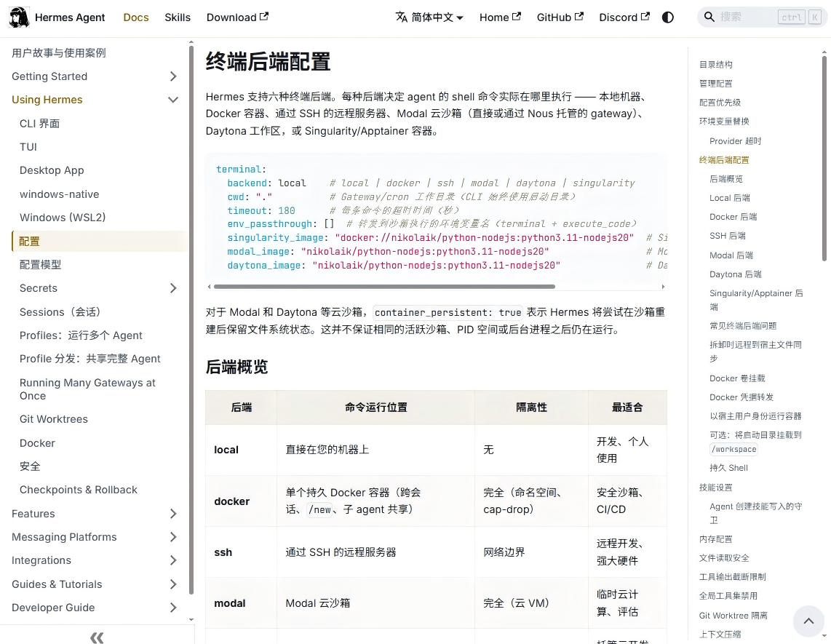Open the GitHub external link
Image resolution: width=831 pixels, height=644 pixels.
click(x=560, y=17)
